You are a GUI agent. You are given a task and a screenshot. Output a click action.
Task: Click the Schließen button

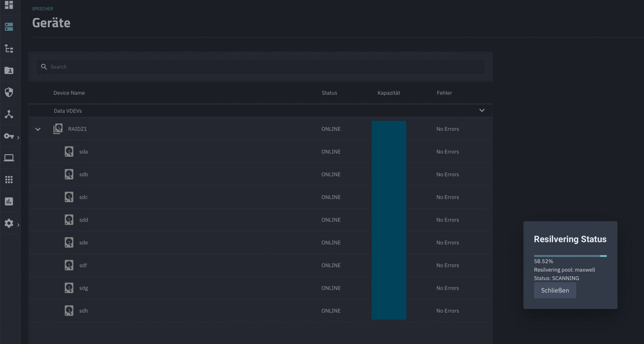point(555,290)
